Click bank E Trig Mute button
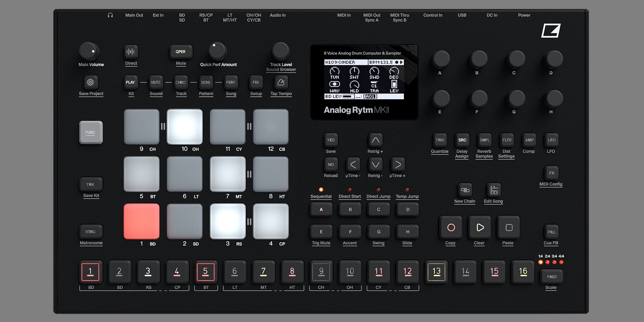Screen dimensions: 644x322 pyautogui.click(x=321, y=232)
